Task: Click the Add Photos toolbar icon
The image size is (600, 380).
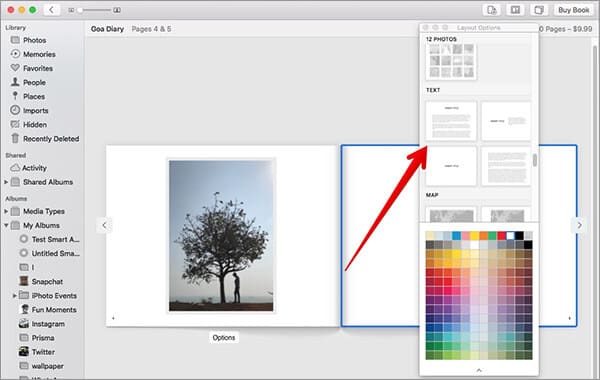Action: click(492, 10)
